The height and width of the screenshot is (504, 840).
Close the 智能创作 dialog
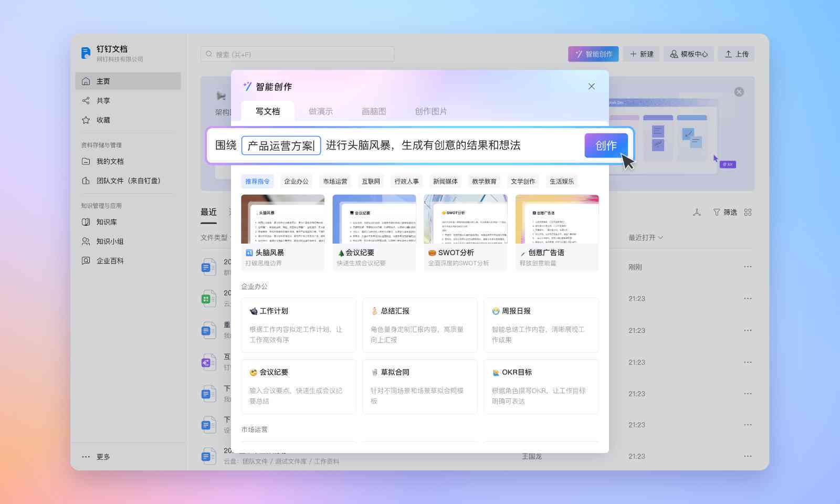pyautogui.click(x=592, y=87)
